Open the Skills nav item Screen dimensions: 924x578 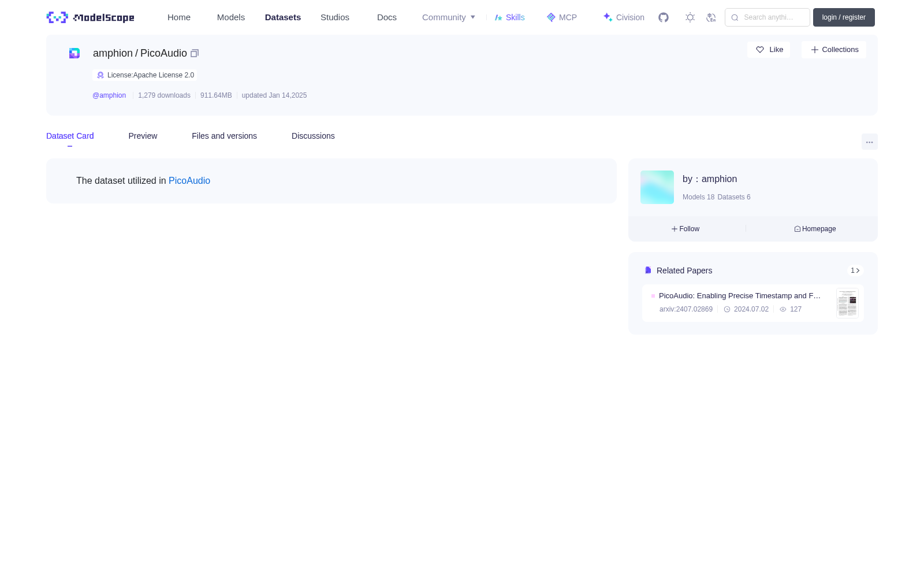coord(510,17)
